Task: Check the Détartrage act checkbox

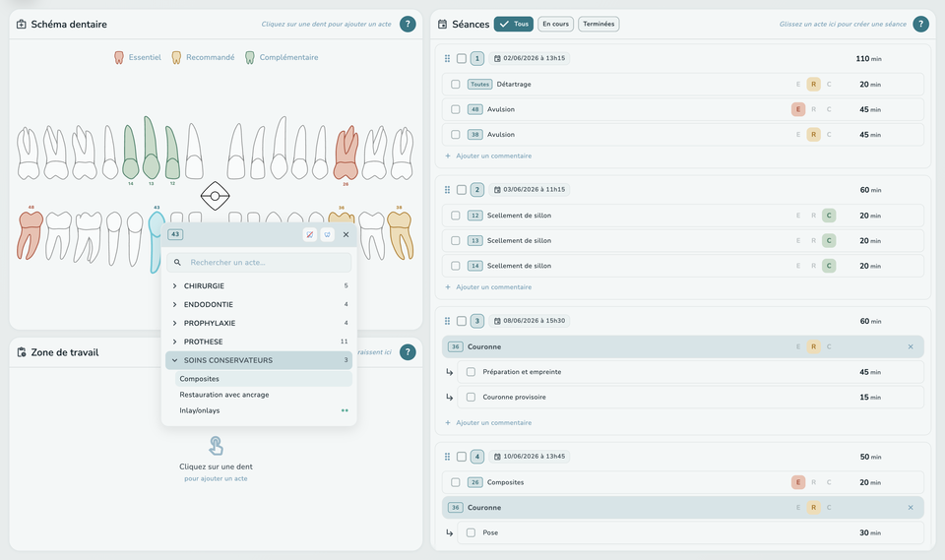Action: click(x=456, y=85)
